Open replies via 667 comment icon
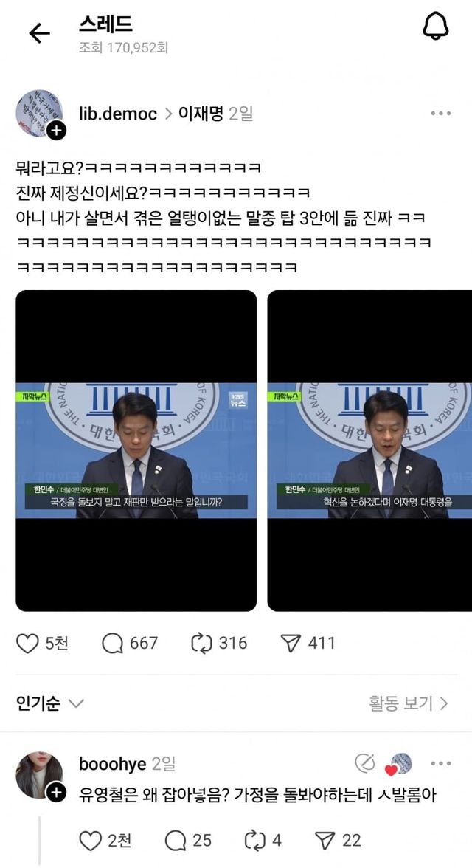 click(113, 644)
